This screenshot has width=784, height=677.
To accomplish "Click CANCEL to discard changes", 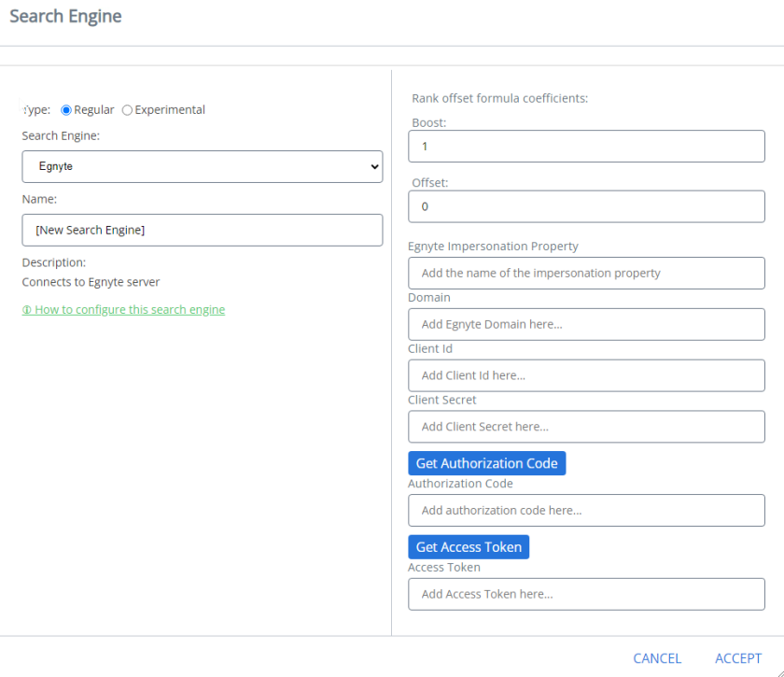I will pos(657,658).
